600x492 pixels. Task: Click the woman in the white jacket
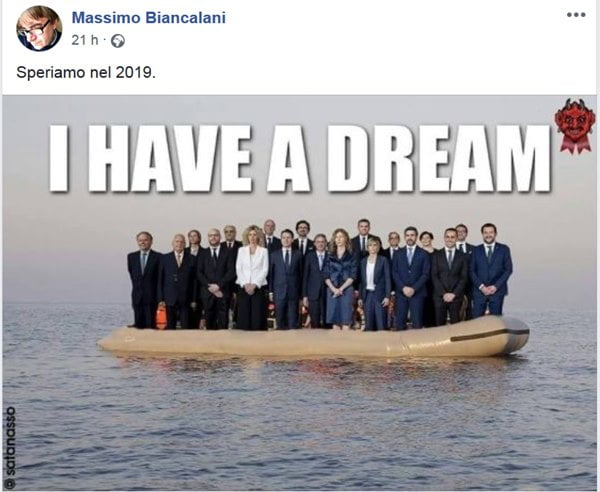click(252, 277)
